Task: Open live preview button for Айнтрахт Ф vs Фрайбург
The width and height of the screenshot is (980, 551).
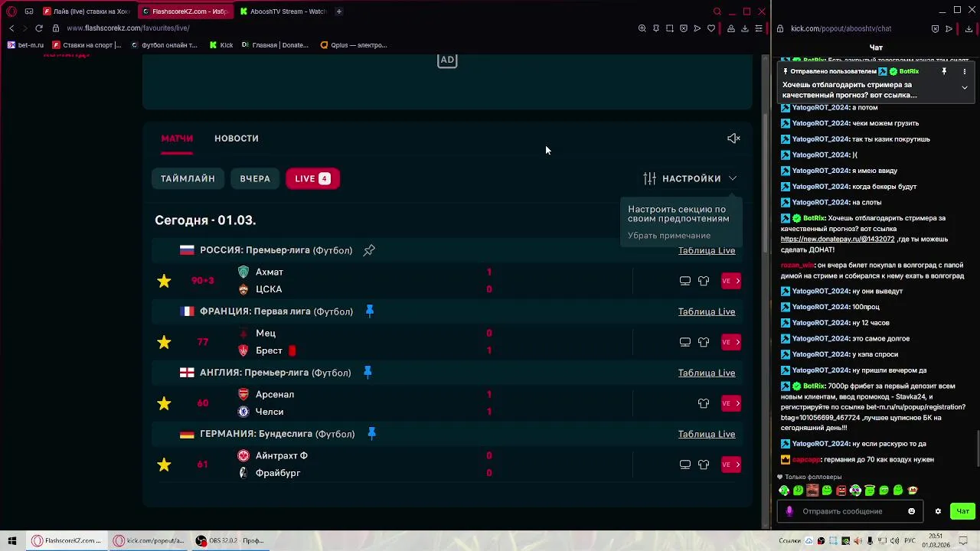Action: click(x=731, y=465)
